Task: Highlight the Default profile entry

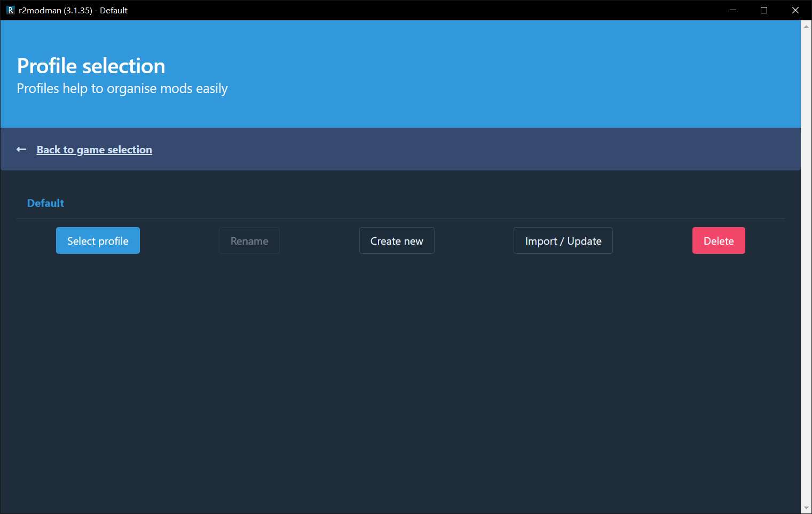Action: (x=45, y=203)
